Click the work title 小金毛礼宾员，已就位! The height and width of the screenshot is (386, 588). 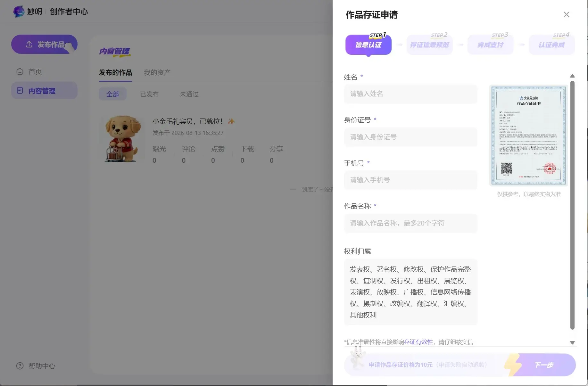(x=187, y=121)
